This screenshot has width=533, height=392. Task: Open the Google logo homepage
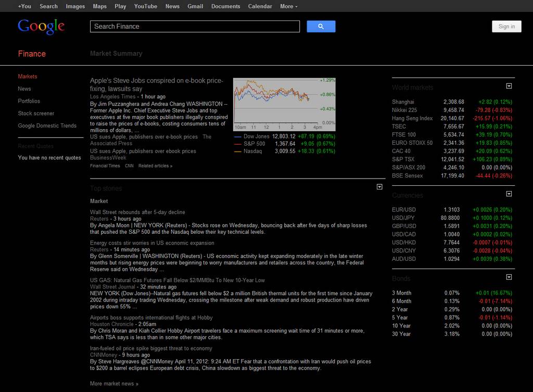(41, 27)
